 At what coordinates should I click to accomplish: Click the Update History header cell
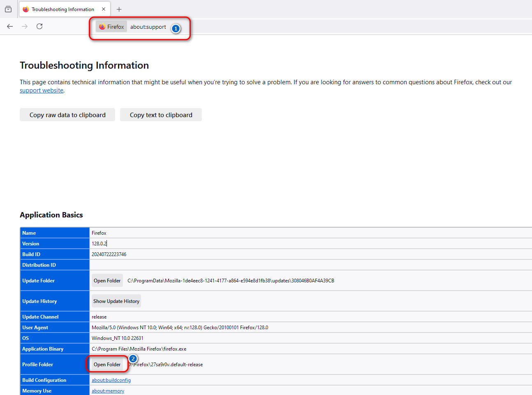click(55, 301)
